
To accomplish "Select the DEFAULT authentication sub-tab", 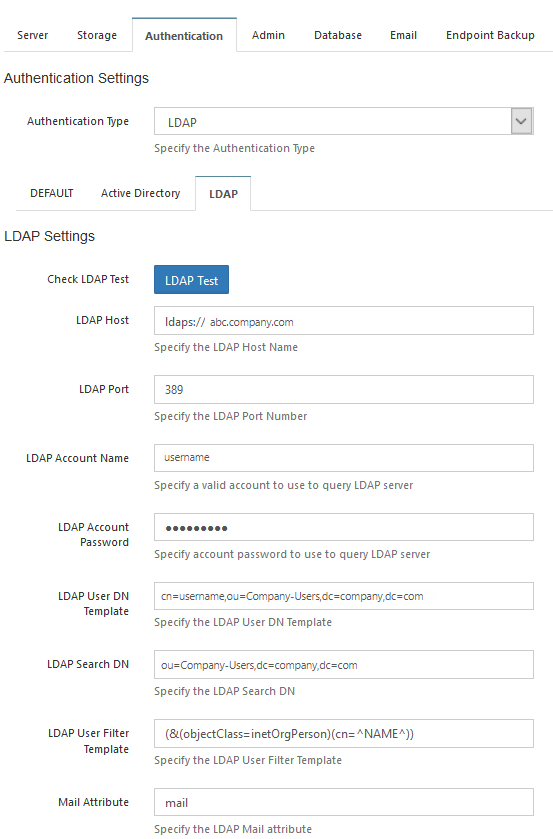I will point(51,193).
